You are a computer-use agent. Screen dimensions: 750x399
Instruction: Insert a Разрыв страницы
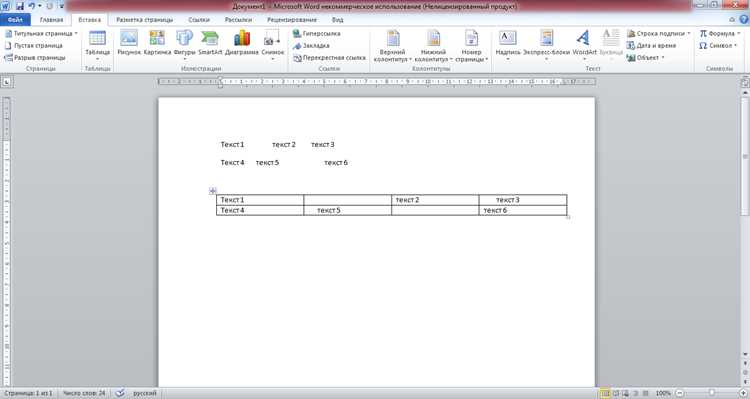click(x=34, y=57)
